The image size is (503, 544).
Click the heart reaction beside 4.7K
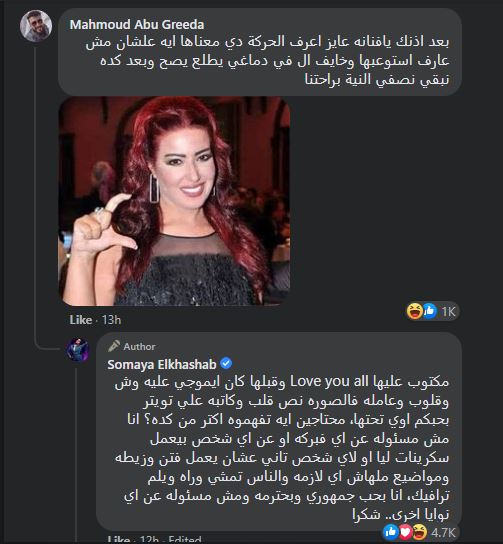click(x=405, y=532)
